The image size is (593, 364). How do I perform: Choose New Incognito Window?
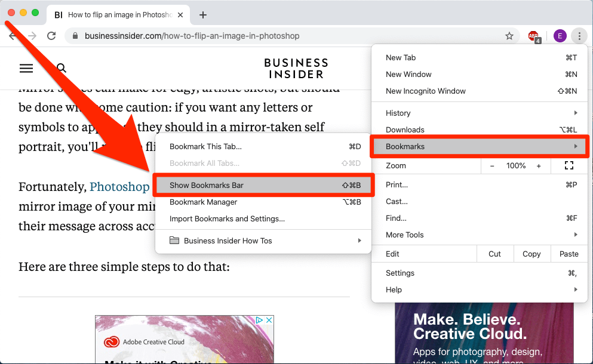tap(480, 91)
